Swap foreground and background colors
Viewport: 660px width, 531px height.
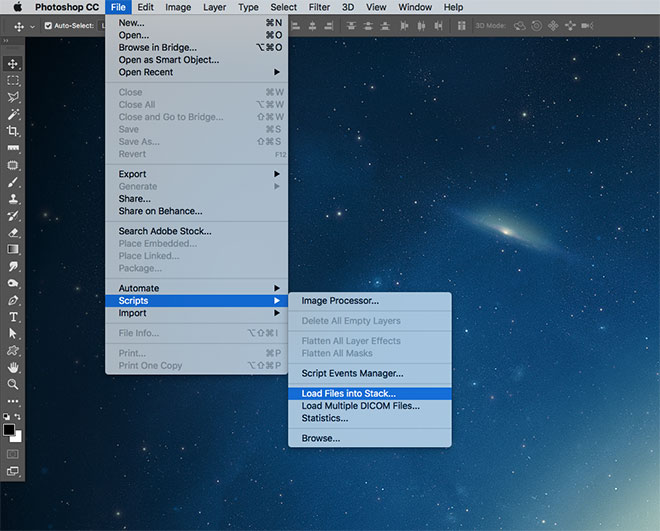point(18,417)
